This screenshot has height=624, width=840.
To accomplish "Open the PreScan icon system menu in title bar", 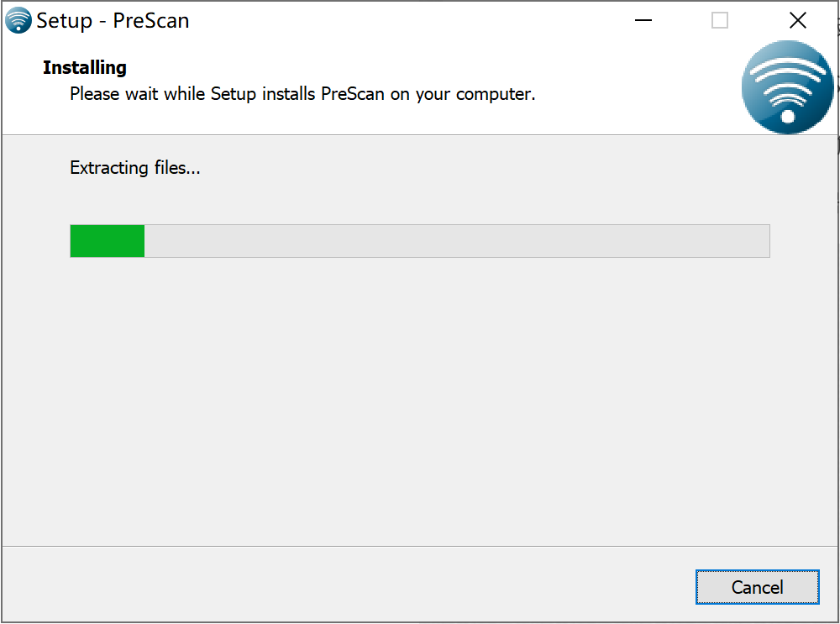I will 18,20.
